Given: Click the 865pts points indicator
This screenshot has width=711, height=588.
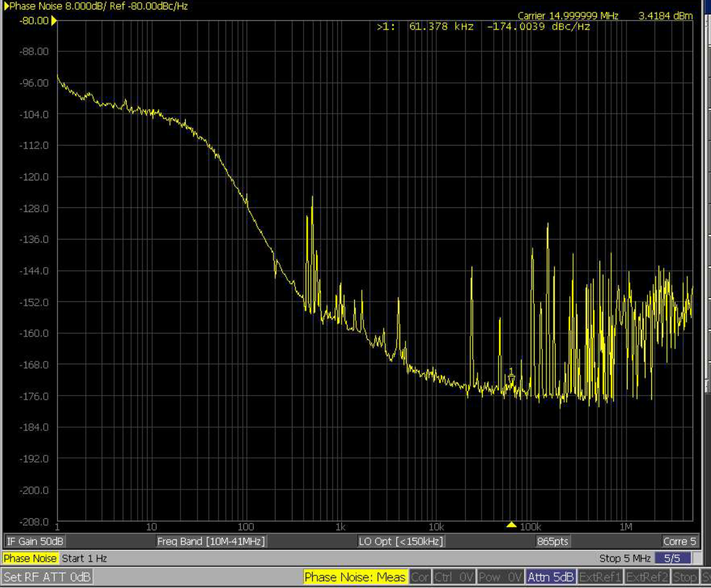Looking at the screenshot, I should (x=552, y=541).
